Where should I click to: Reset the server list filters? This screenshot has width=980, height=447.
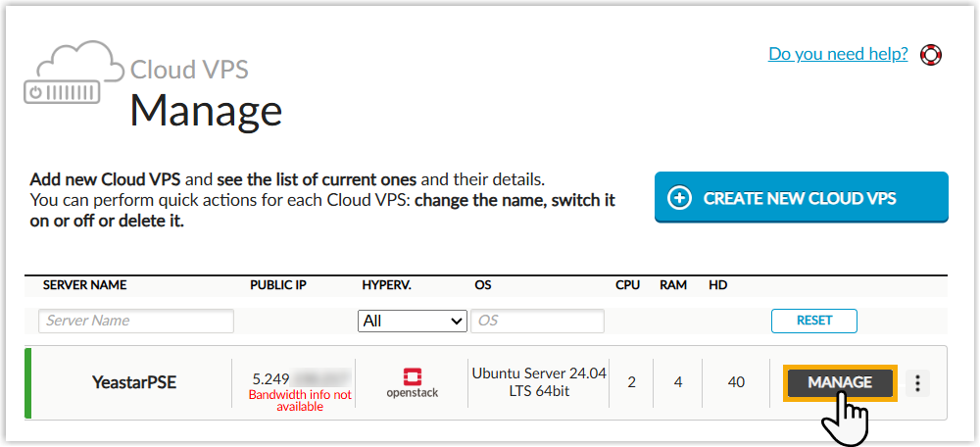(813, 321)
